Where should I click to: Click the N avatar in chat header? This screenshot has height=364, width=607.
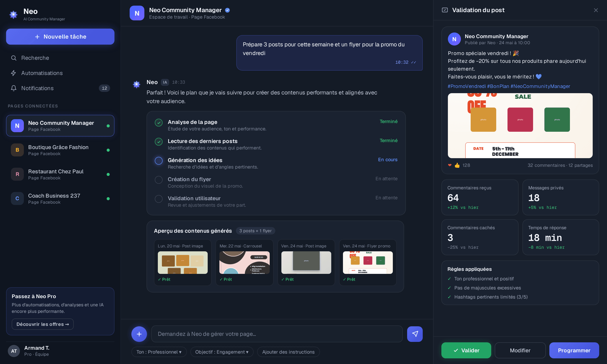pyautogui.click(x=137, y=13)
